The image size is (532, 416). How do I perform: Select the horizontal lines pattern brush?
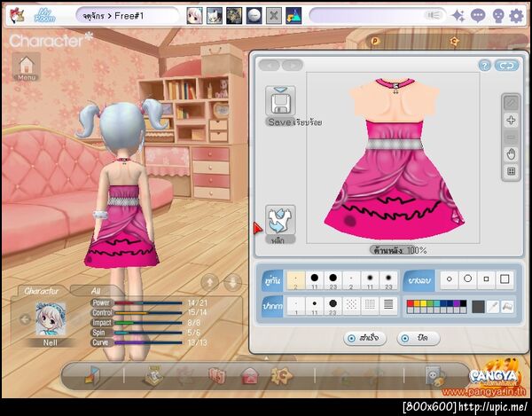388,305
